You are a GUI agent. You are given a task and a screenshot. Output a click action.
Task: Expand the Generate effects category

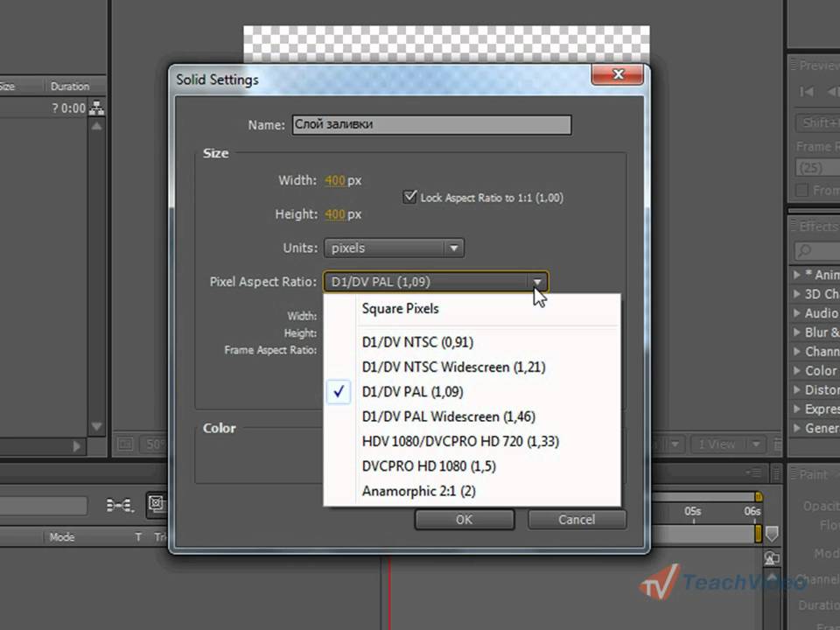pyautogui.click(x=797, y=428)
